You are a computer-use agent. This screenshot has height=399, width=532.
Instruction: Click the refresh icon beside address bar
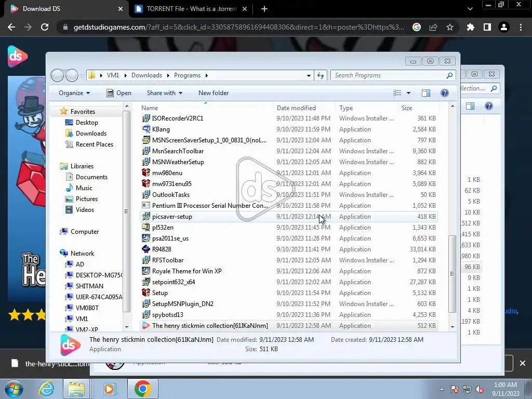321,75
